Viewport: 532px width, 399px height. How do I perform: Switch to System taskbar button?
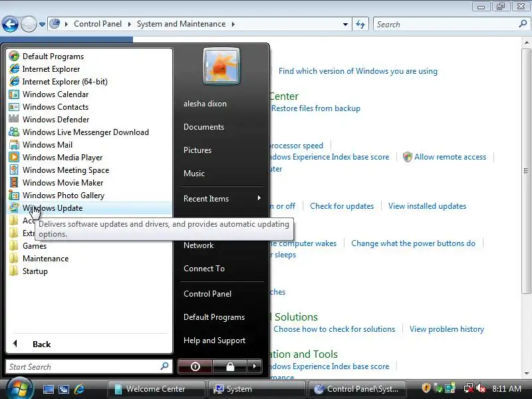[257, 389]
